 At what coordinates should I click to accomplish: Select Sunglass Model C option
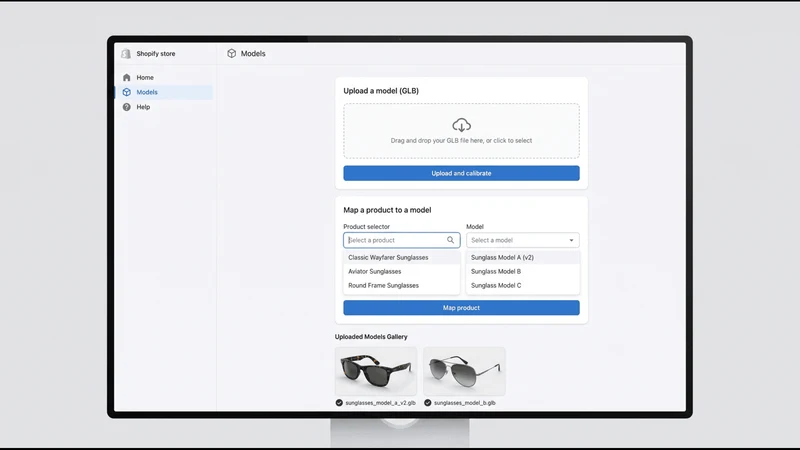tap(522, 285)
